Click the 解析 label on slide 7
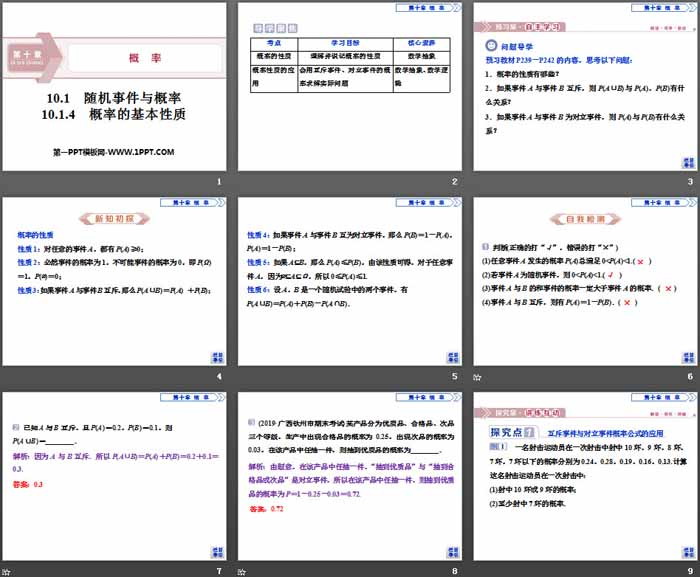Viewport: 700px width, 577px height. pos(22,456)
